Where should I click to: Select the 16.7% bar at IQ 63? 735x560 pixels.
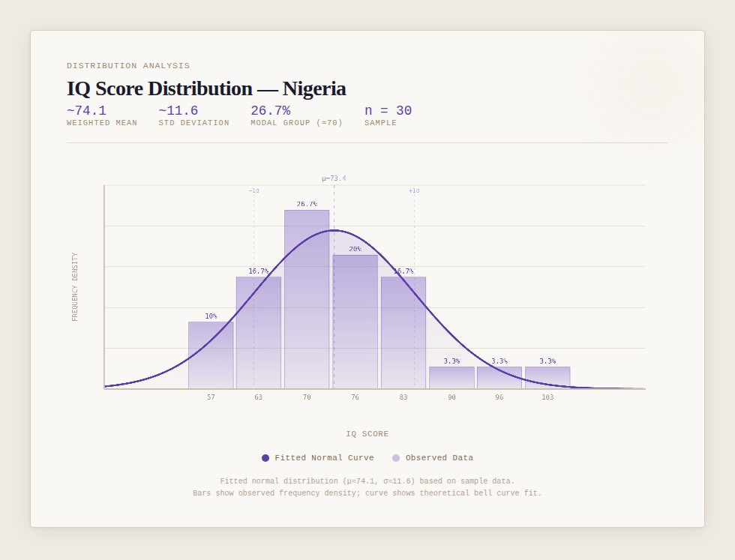tap(259, 333)
